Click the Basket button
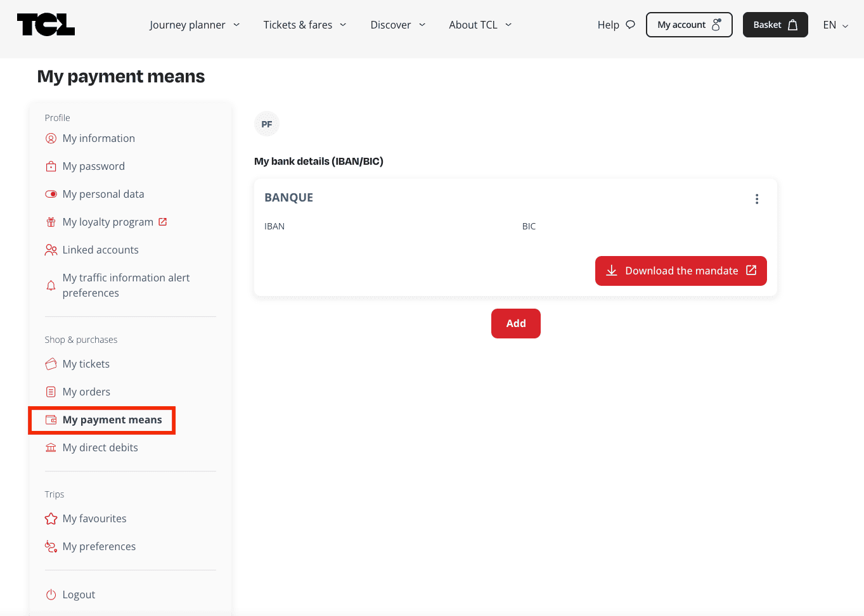Image resolution: width=864 pixels, height=616 pixels. point(775,25)
